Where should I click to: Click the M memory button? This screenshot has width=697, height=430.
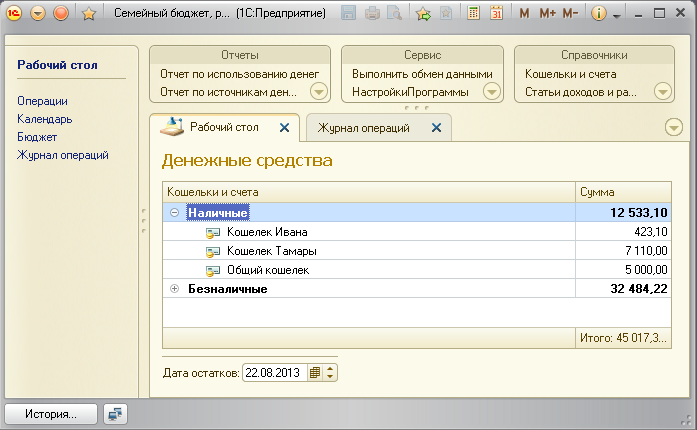point(524,13)
